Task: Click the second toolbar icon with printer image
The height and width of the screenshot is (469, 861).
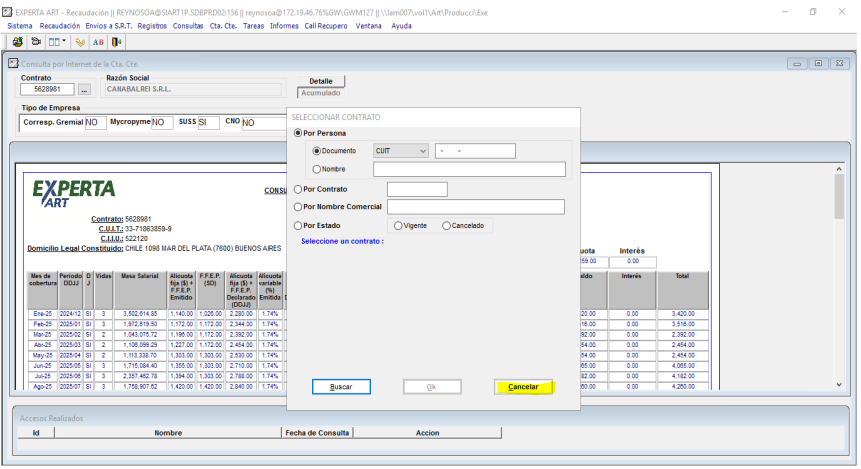Action: pos(36,42)
